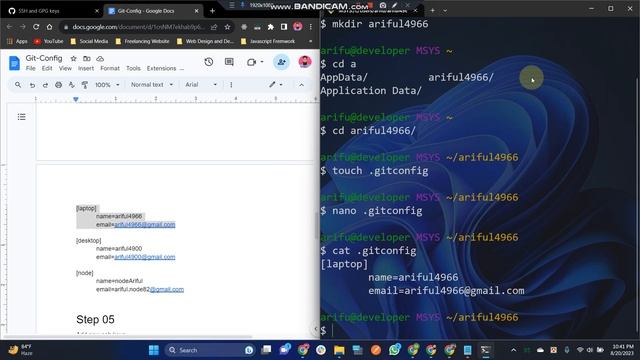This screenshot has width=640, height=360.
Task: Open the Insert menu in Docs
Action: tap(86, 68)
